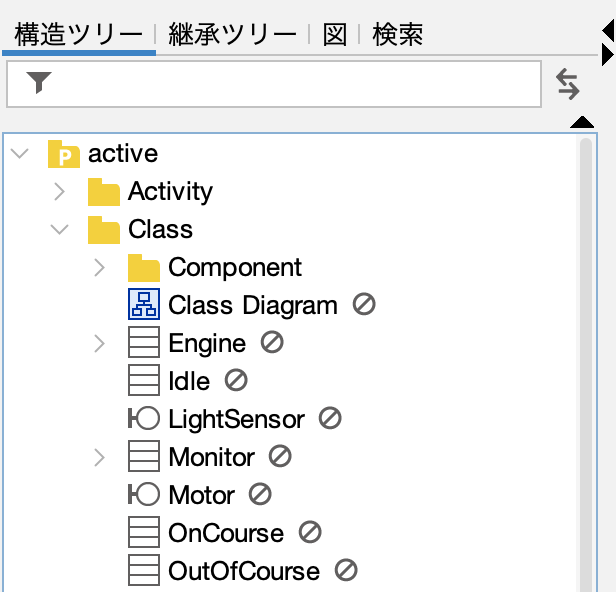This screenshot has width=616, height=592.
Task: Click the Motor interface icon
Action: tap(144, 494)
